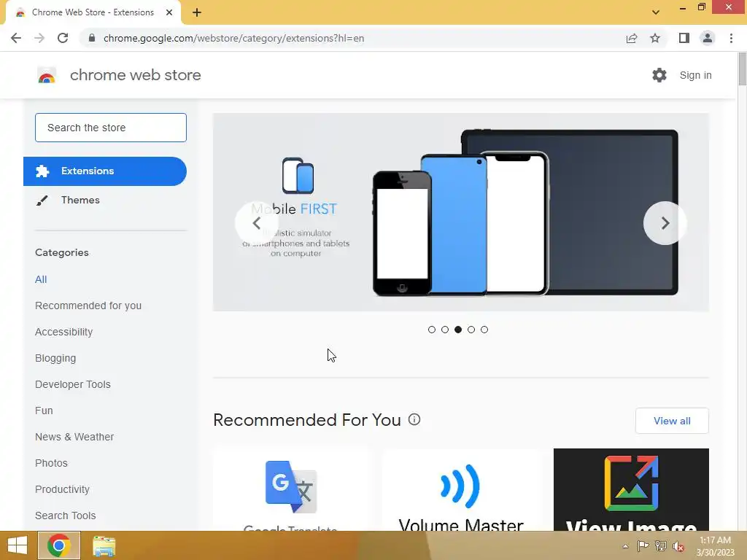The height and width of the screenshot is (560, 747).
Task: Open a new browser tab
Action: 197,13
